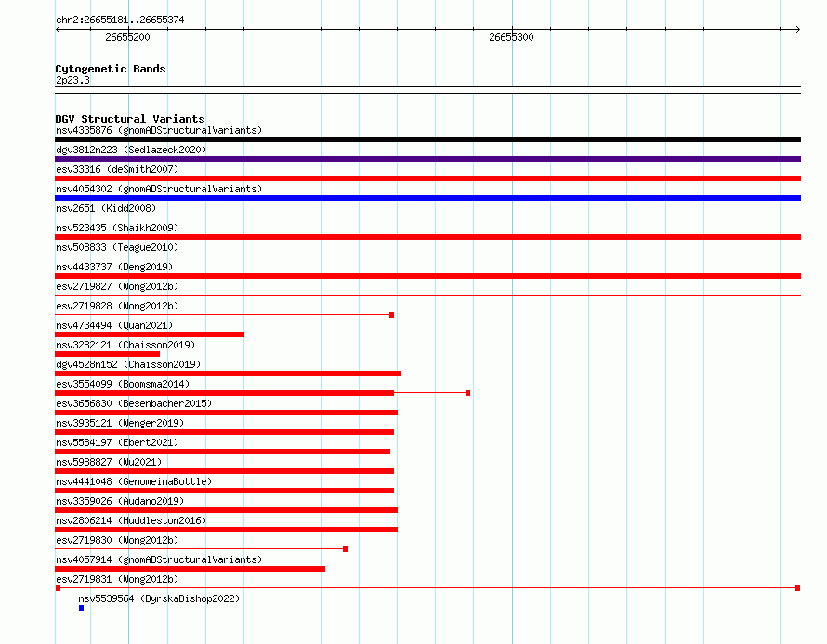This screenshot has height=644, width=827.
Task: Click the 26655200 ruler position label
Action: 127,37
